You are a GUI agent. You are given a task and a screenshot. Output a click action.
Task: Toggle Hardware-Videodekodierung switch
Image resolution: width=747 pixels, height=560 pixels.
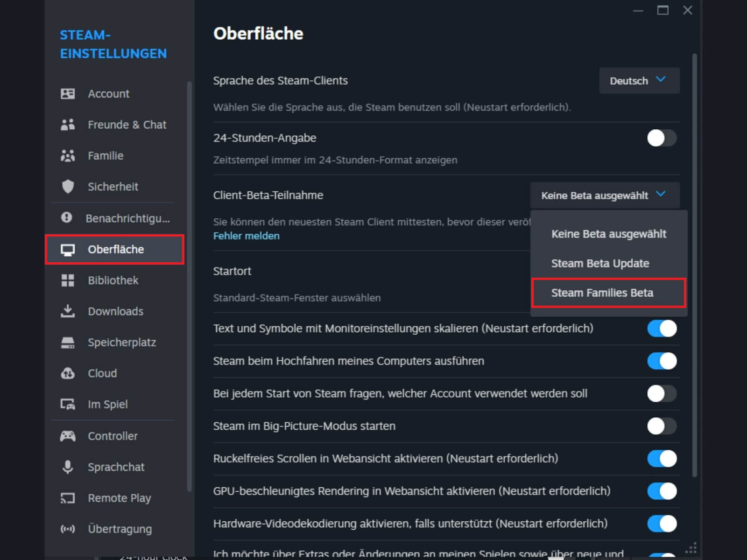coord(662,524)
